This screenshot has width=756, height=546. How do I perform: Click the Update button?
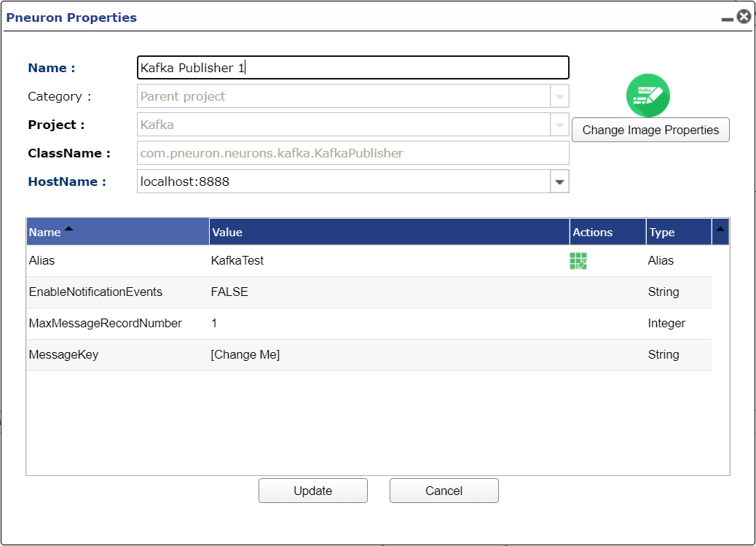click(x=313, y=491)
